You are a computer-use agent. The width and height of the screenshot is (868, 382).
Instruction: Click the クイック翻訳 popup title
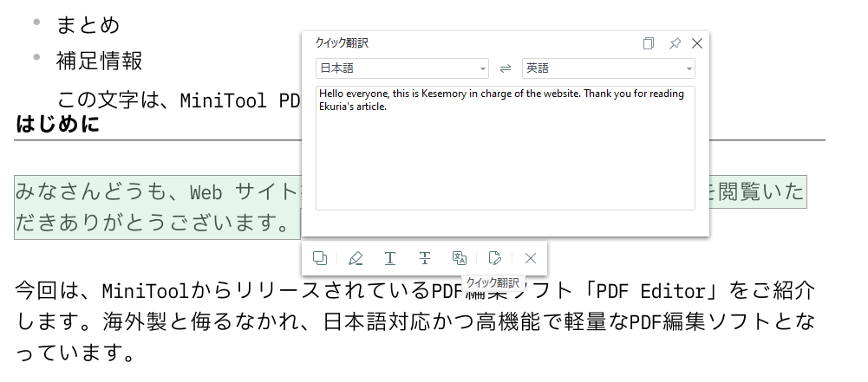pos(342,43)
